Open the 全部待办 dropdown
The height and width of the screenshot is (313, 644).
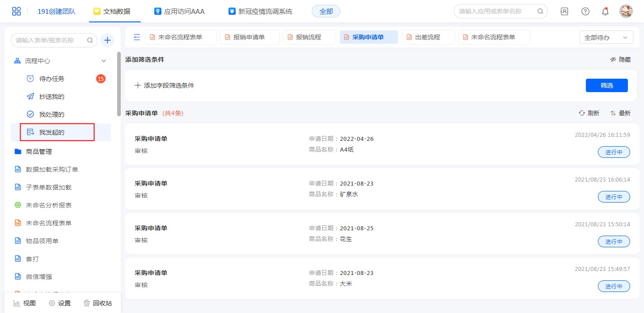pos(606,38)
